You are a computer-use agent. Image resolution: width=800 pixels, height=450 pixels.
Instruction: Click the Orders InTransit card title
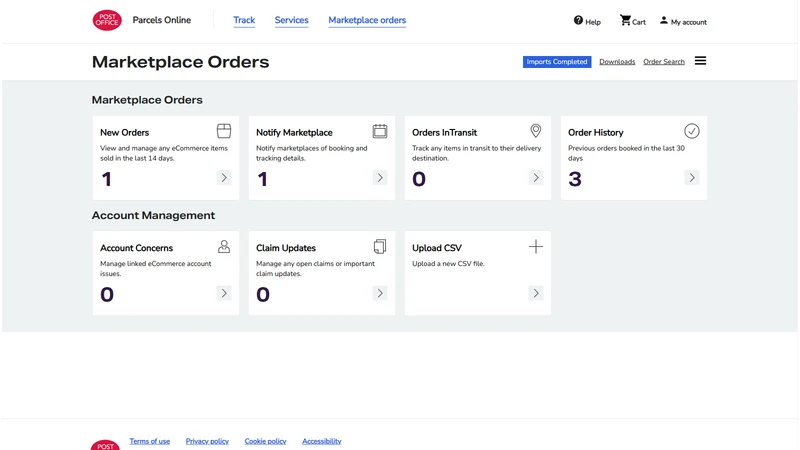444,133
